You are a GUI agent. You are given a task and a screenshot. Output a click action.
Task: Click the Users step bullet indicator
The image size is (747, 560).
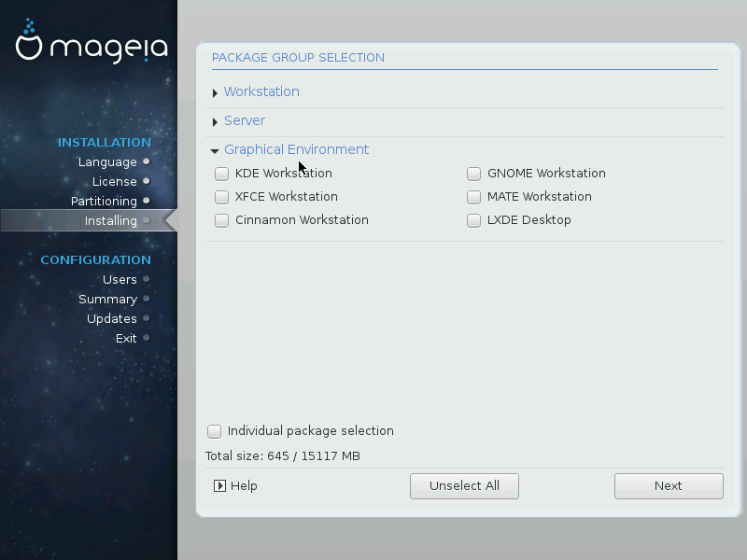coord(147,279)
